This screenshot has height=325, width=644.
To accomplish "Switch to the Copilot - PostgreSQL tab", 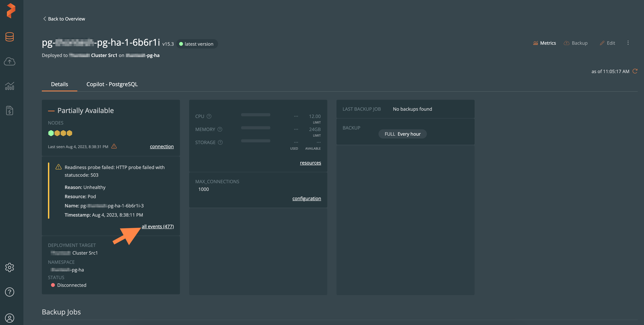I will point(112,85).
